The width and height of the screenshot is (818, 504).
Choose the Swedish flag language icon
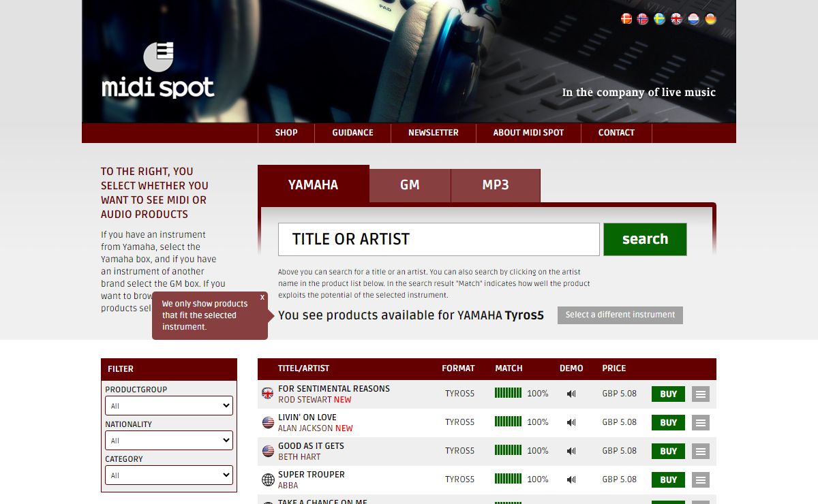[x=660, y=19]
